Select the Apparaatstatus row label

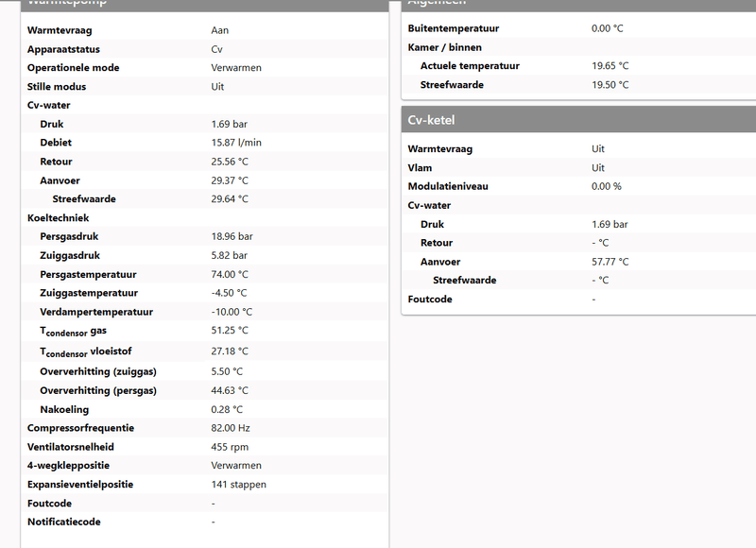[x=63, y=49]
